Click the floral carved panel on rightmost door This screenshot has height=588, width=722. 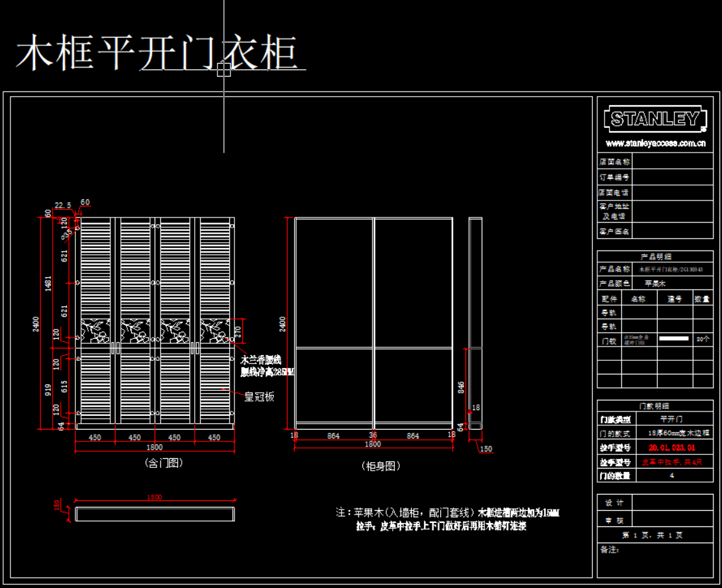[x=215, y=331]
